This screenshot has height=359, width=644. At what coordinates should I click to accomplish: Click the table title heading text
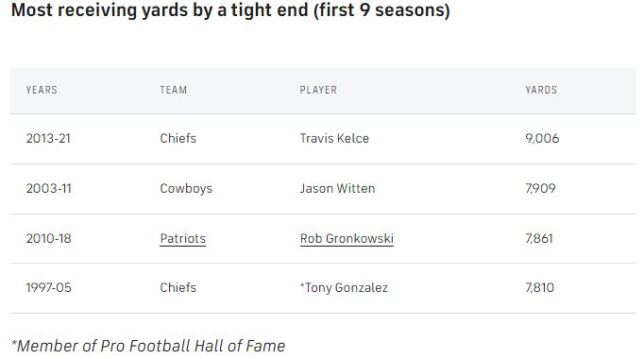(230, 9)
